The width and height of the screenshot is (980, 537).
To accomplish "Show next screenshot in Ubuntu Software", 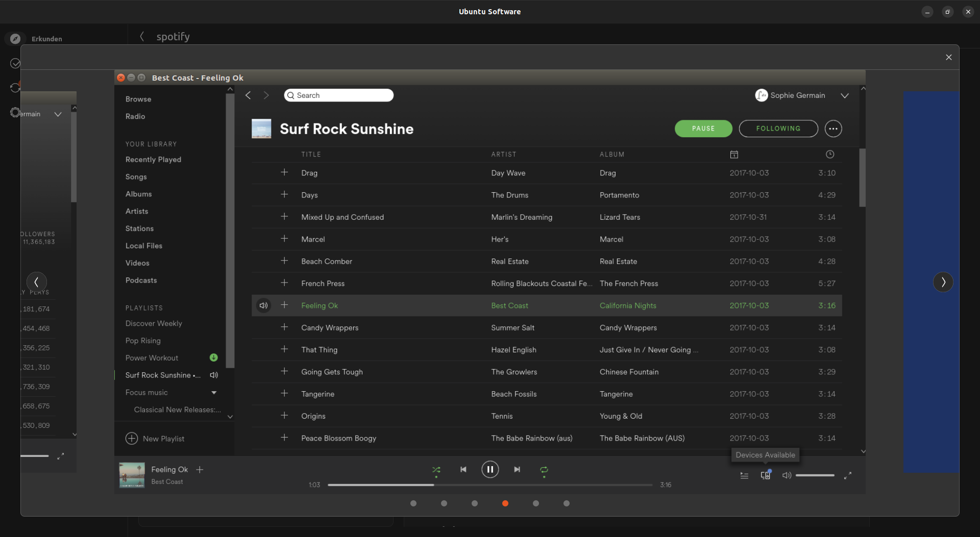I will click(943, 282).
